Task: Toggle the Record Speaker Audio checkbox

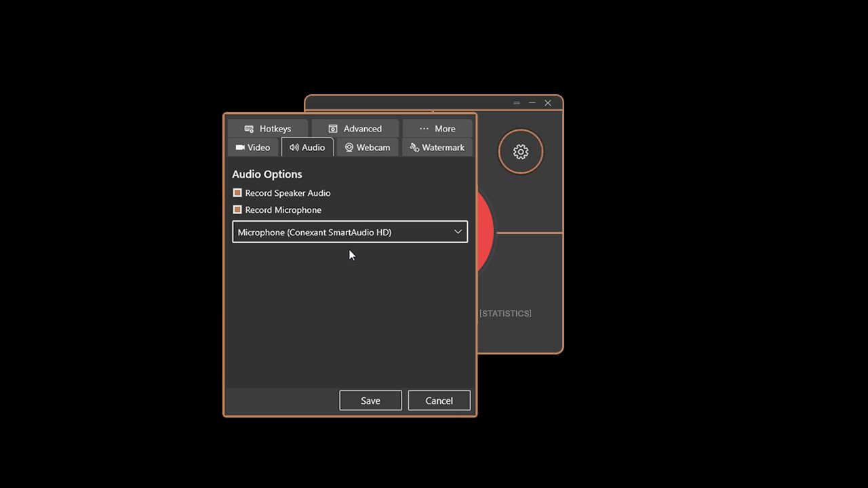Action: tap(237, 193)
